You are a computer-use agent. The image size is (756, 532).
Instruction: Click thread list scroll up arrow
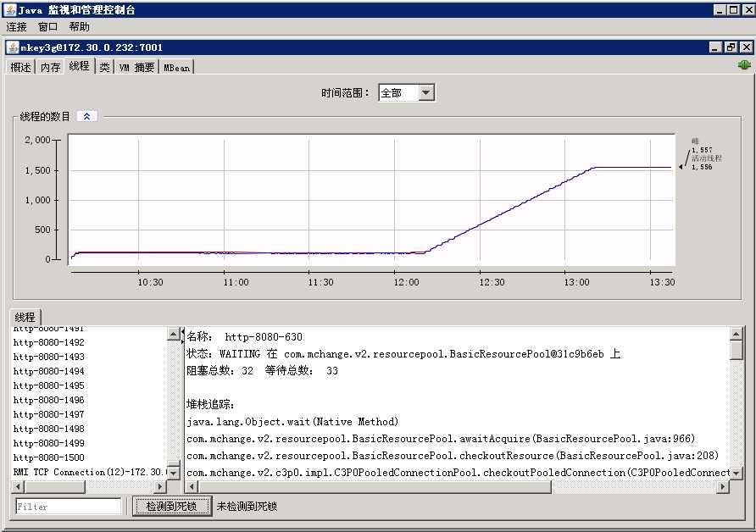pos(173,333)
